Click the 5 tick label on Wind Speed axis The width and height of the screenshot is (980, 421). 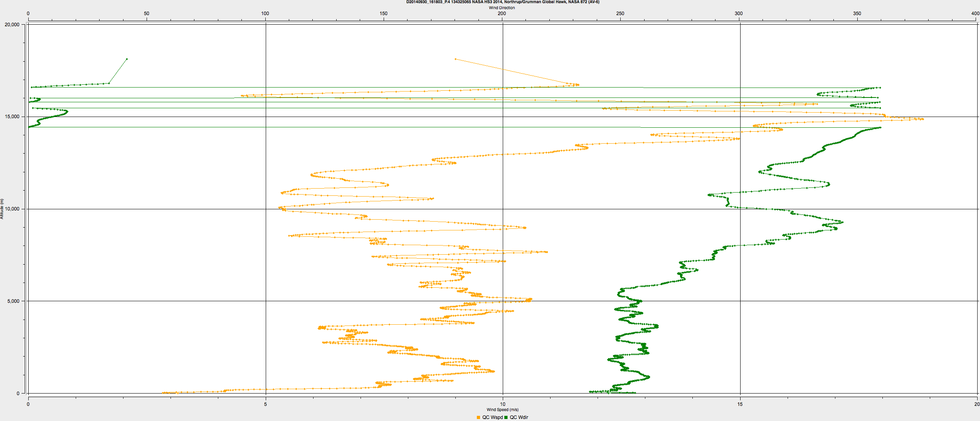click(x=266, y=404)
